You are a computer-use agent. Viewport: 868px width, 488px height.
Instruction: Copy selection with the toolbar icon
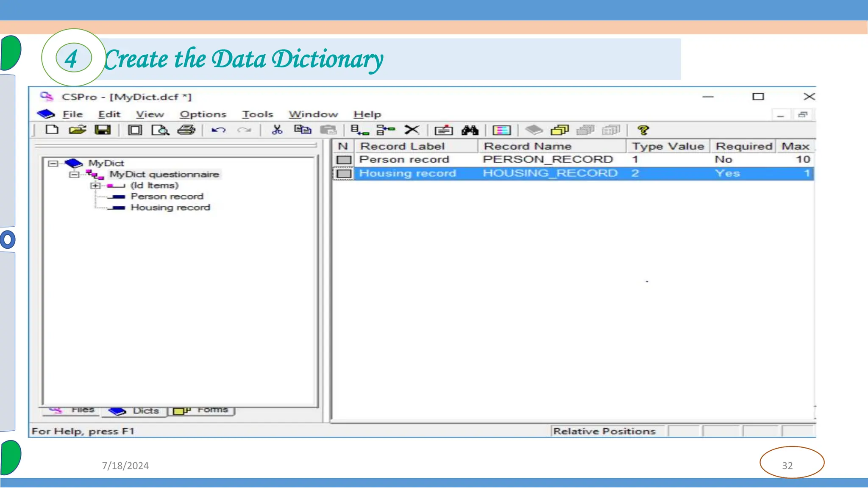pos(303,130)
